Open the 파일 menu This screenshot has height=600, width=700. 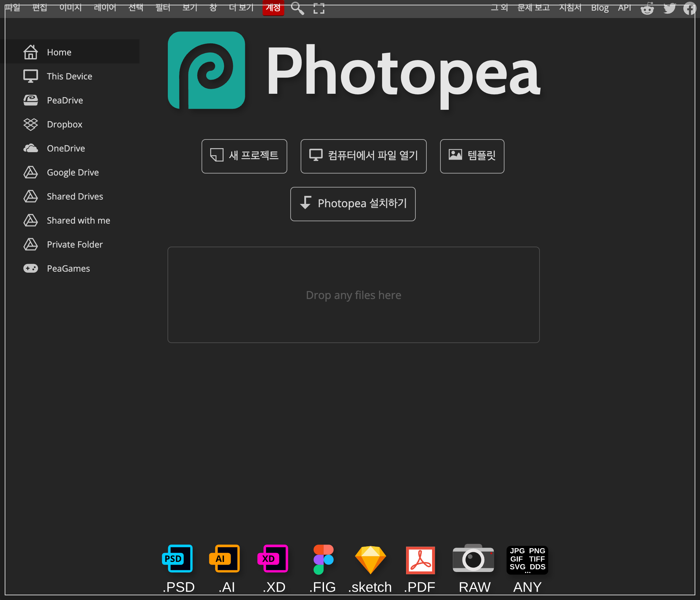[x=12, y=7]
